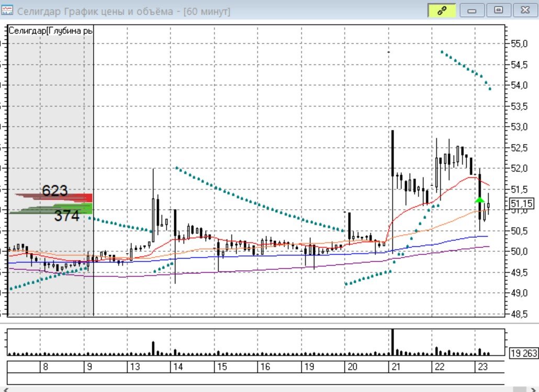
Task: Click the window title Селигдар График цены и объёма
Action: [95, 11]
